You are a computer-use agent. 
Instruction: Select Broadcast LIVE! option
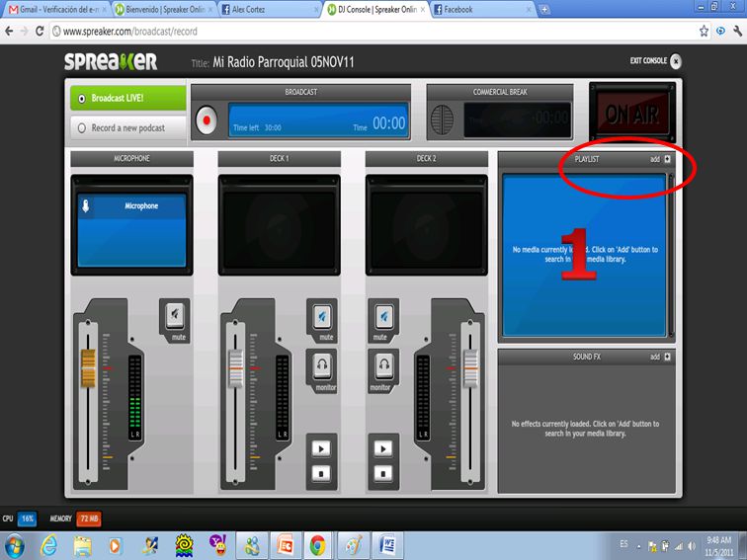128,98
